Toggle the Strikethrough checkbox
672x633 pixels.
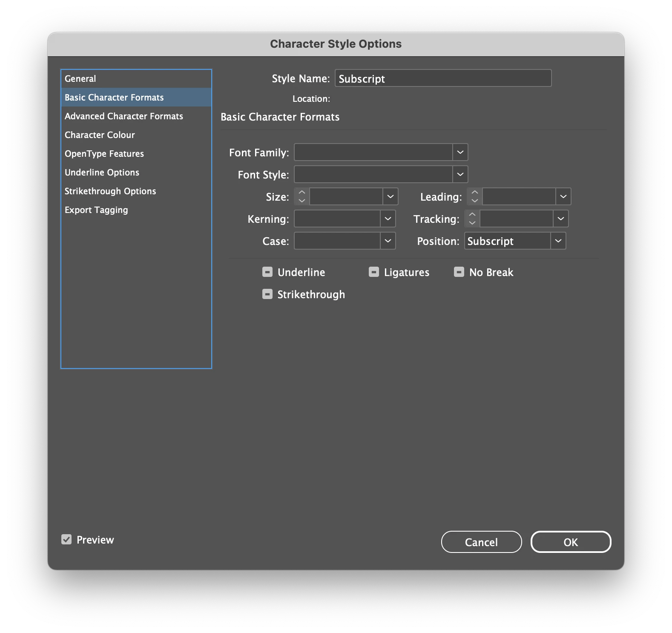point(267,294)
